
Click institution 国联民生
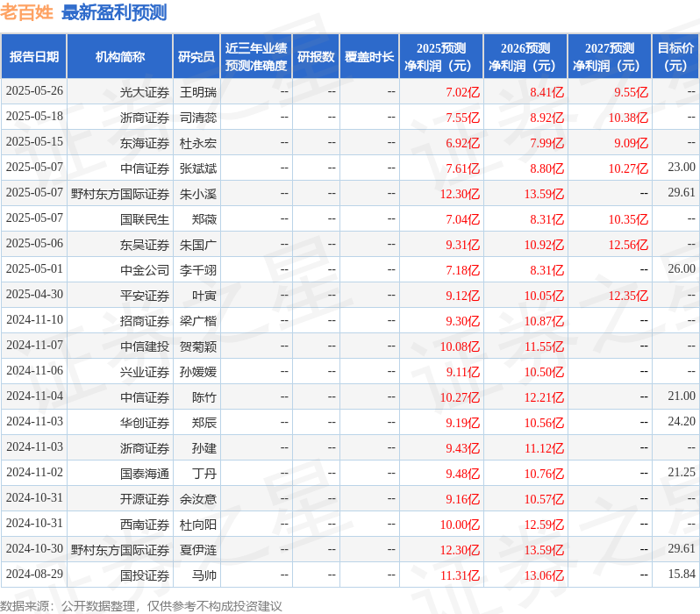click(x=145, y=219)
